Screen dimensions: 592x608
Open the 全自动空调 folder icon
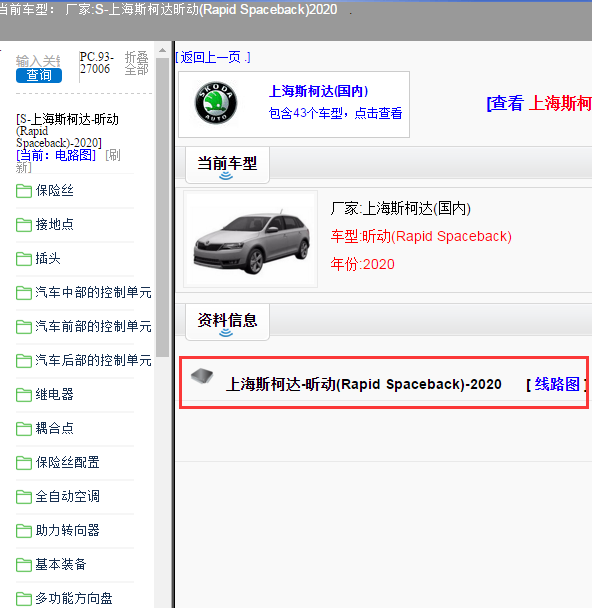[x=24, y=497]
